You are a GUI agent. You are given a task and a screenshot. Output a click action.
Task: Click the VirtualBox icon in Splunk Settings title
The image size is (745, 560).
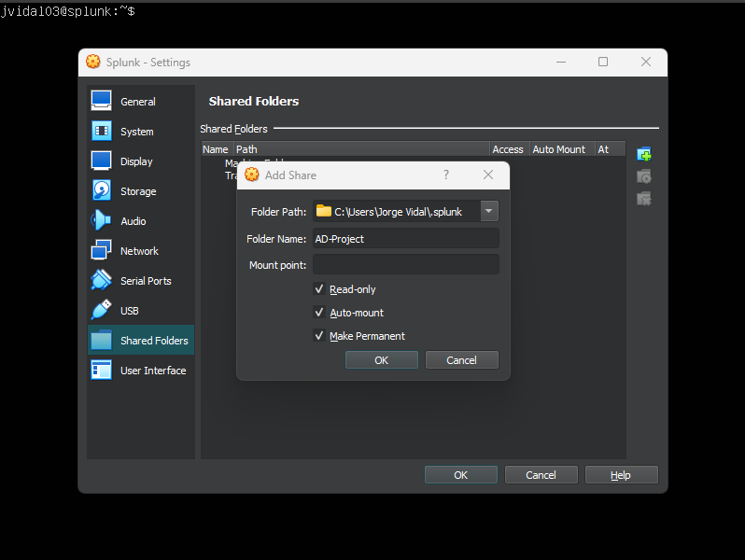coord(93,62)
